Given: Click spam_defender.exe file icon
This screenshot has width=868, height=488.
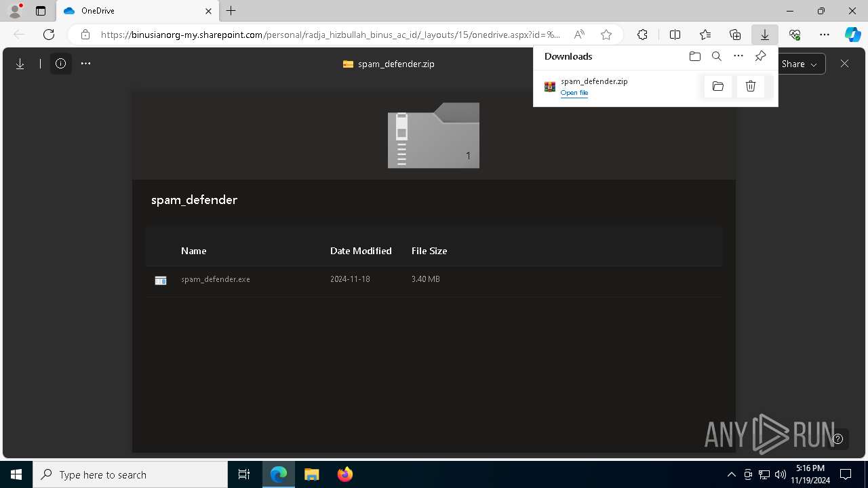Looking at the screenshot, I should pos(161,280).
